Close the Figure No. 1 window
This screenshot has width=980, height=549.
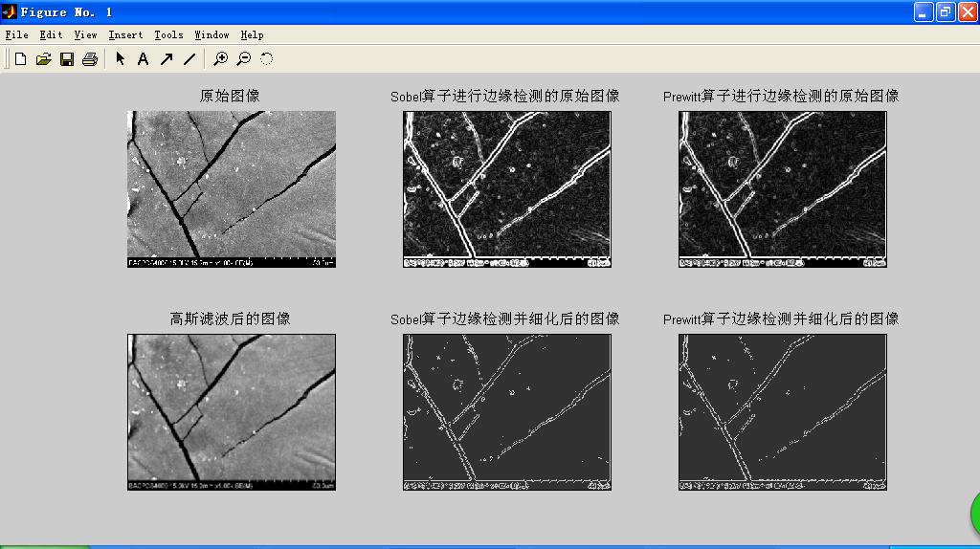(x=968, y=11)
